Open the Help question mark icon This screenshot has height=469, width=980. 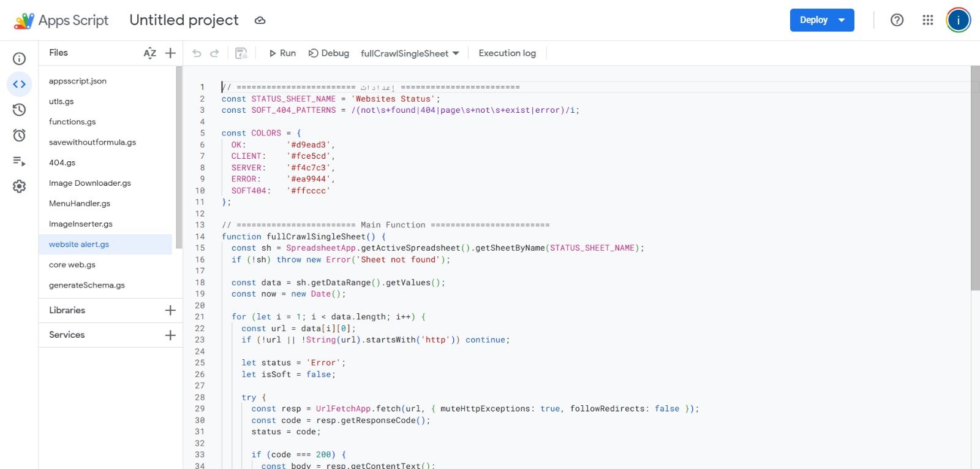pos(897,20)
